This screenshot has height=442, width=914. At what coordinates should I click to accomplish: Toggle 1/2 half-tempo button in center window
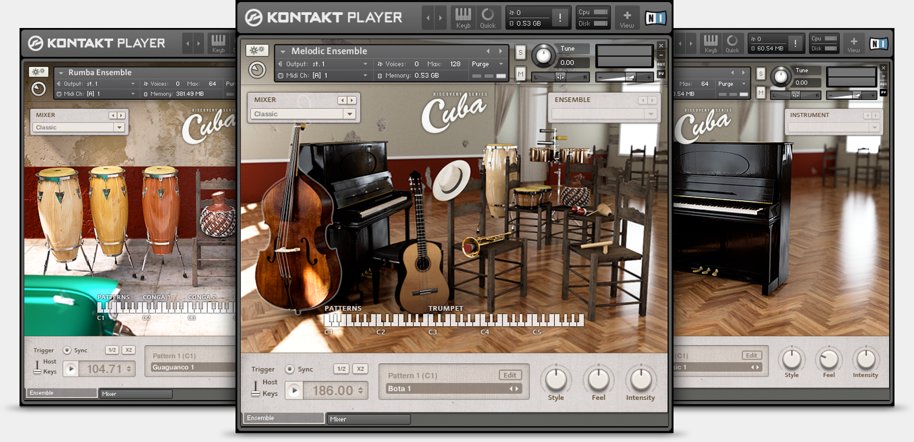click(x=341, y=369)
